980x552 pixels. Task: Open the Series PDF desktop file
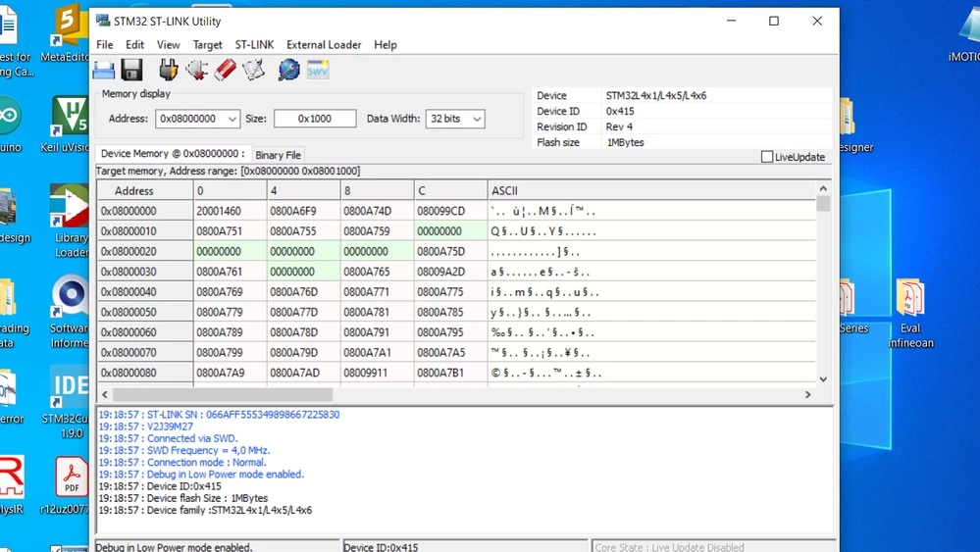853,306
